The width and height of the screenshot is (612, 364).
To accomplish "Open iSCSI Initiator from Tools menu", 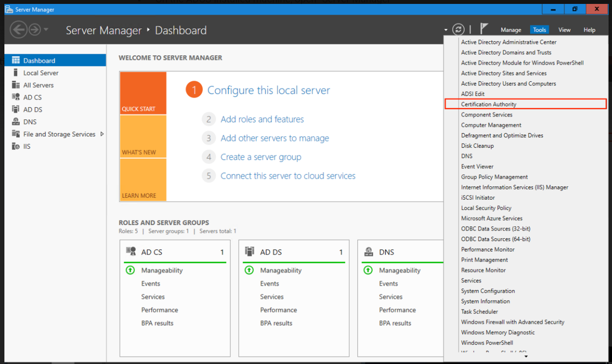I will point(478,198).
